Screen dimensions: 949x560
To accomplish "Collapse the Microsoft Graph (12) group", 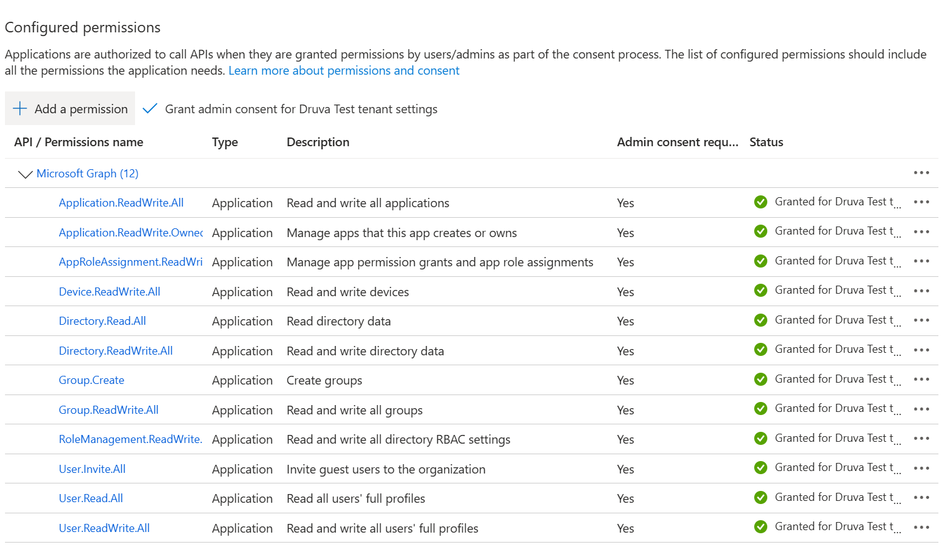I will (x=25, y=174).
